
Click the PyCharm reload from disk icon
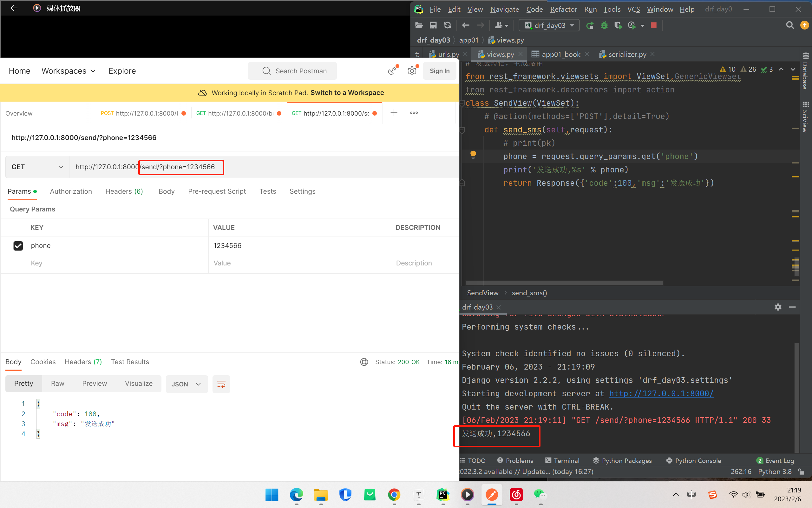point(448,25)
